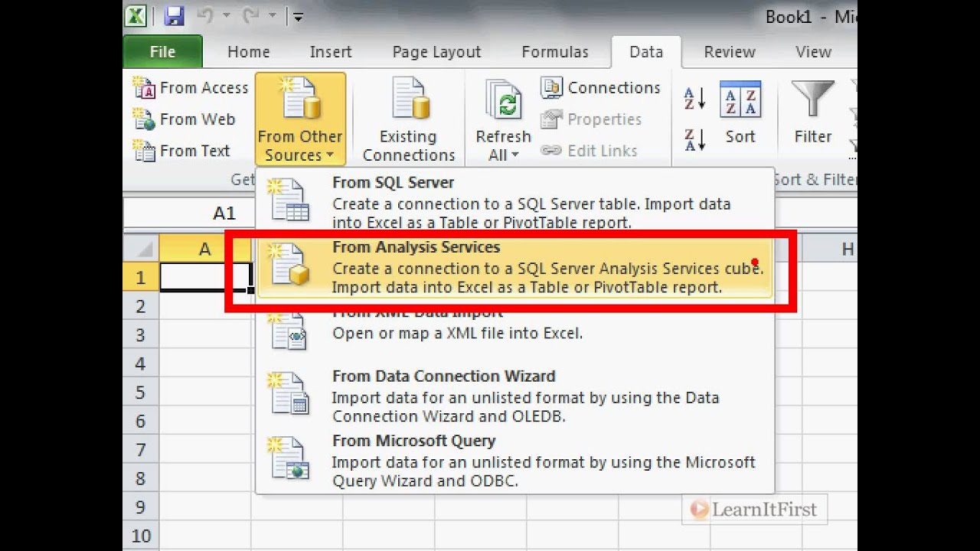The width and height of the screenshot is (980, 551).
Task: Open Customize Quick Access Toolbar dropdown
Action: pyautogui.click(x=298, y=17)
